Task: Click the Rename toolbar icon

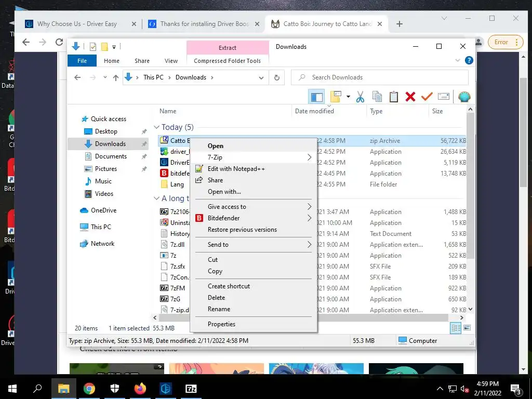Action: point(444,97)
